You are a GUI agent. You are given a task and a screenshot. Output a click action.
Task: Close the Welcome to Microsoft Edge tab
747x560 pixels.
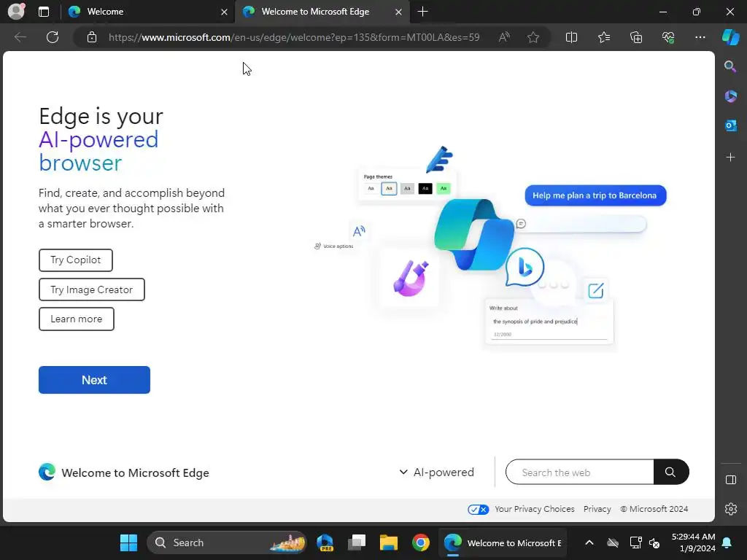398,12
